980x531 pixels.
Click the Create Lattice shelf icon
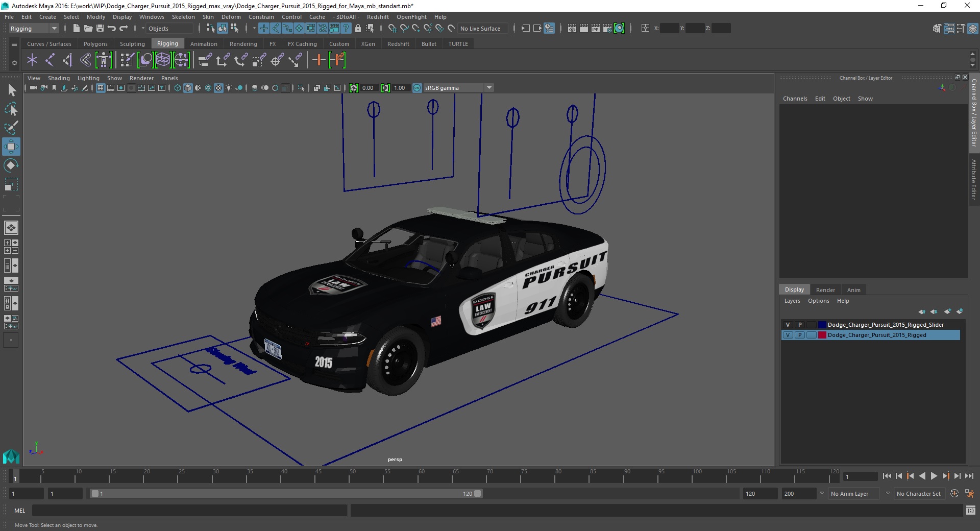pyautogui.click(x=163, y=60)
